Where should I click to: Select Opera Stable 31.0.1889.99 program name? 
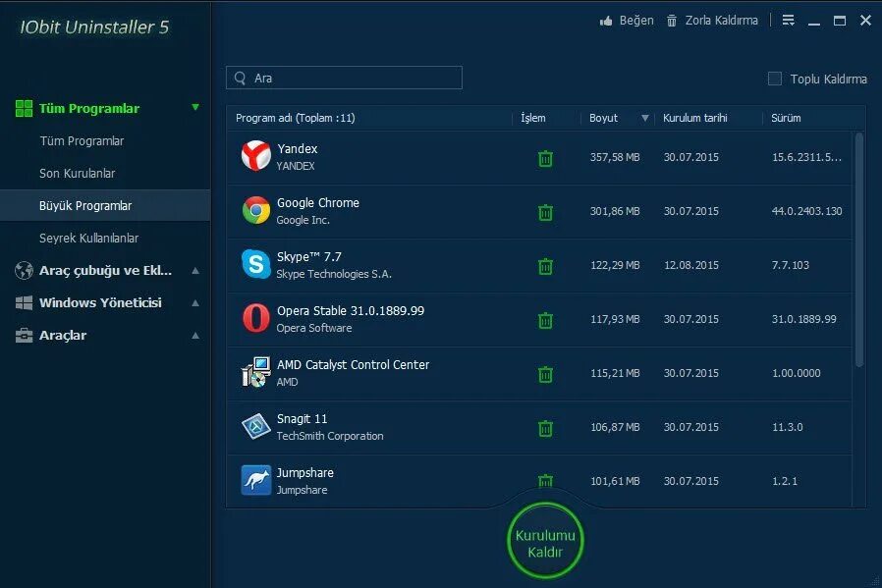[x=351, y=311]
